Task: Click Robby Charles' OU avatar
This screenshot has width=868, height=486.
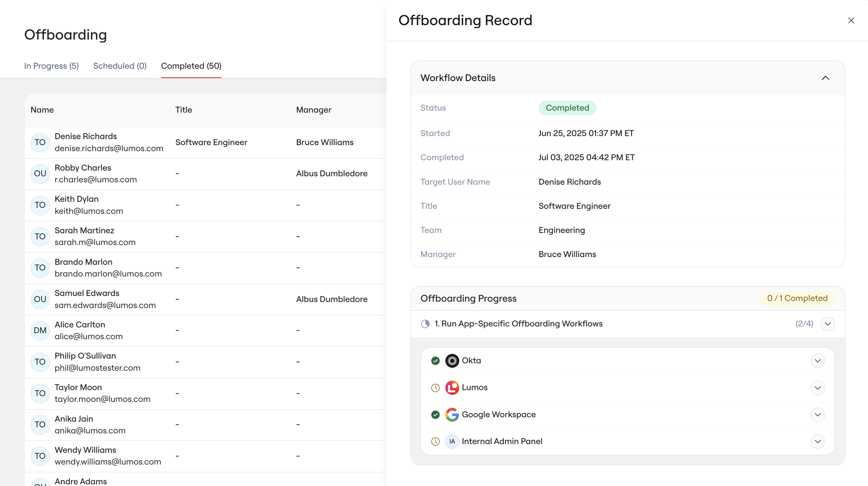Action: (x=40, y=174)
